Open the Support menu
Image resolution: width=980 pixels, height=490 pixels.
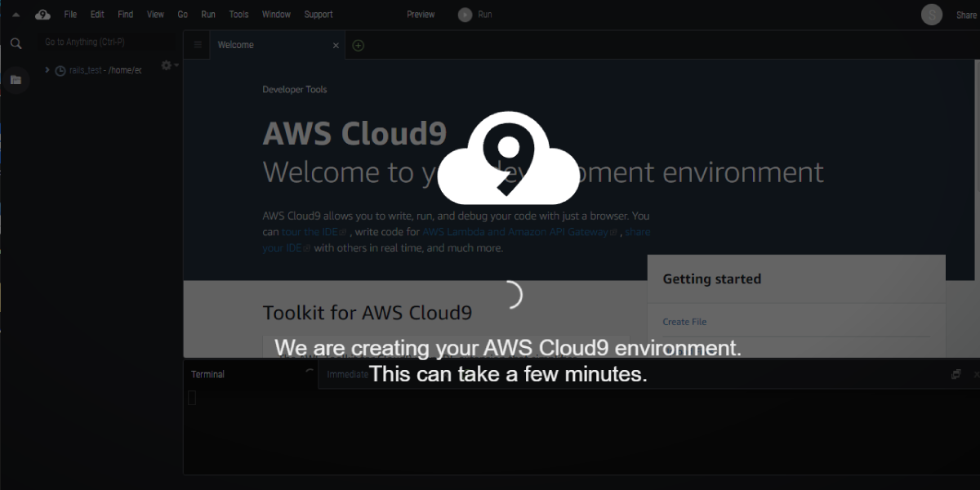(x=318, y=14)
